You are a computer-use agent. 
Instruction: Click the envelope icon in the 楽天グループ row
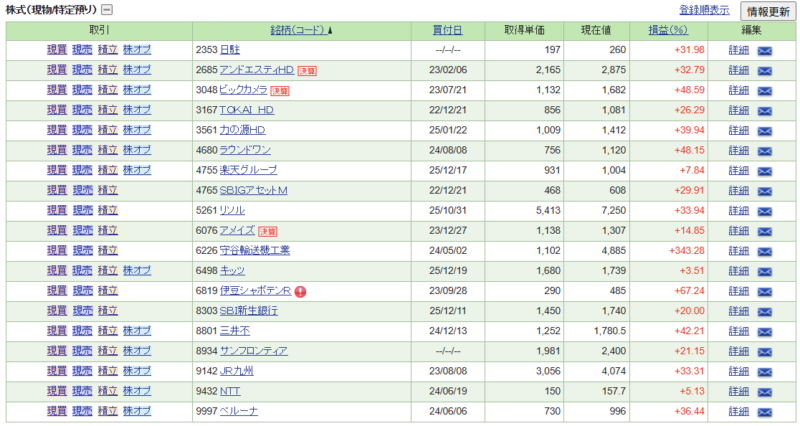pyautogui.click(x=765, y=170)
